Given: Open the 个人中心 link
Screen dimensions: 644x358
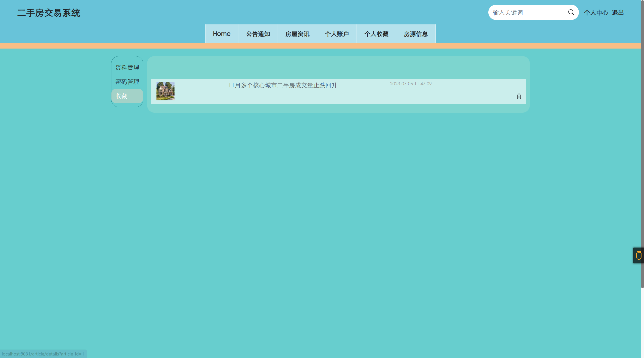Looking at the screenshot, I should 596,12.
